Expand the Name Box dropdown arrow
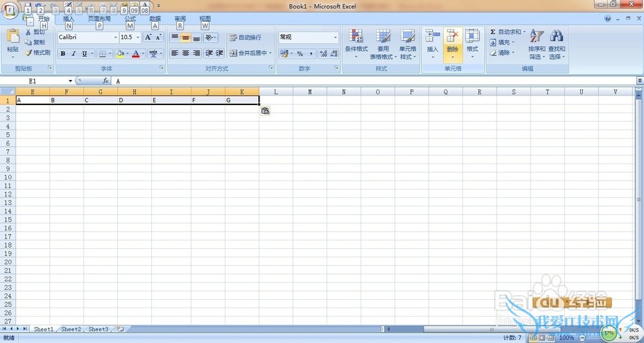This screenshot has width=644, height=343. (70, 81)
